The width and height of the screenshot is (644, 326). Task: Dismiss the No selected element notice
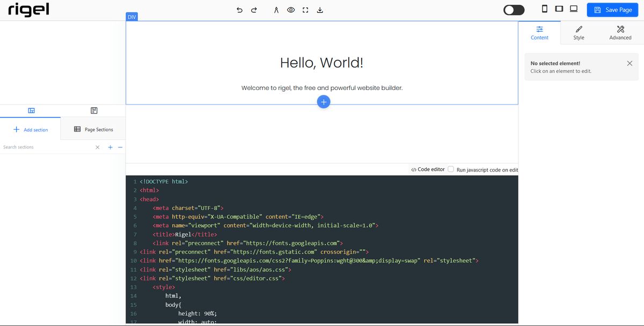[x=630, y=63]
